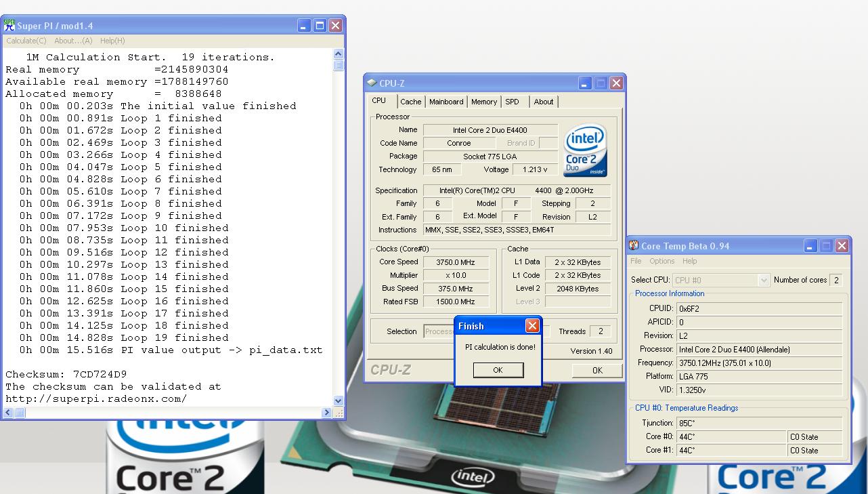Click the Loop 19 finished line in Super PI
The image size is (868, 494).
tap(124, 337)
